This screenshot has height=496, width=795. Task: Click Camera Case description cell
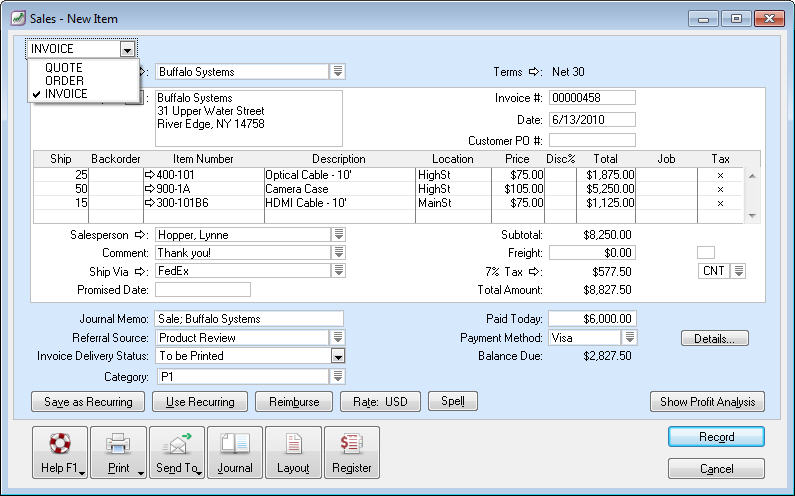coord(340,189)
